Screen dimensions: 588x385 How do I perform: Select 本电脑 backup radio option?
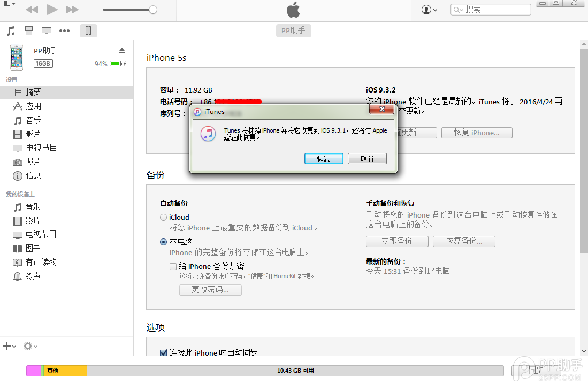163,242
